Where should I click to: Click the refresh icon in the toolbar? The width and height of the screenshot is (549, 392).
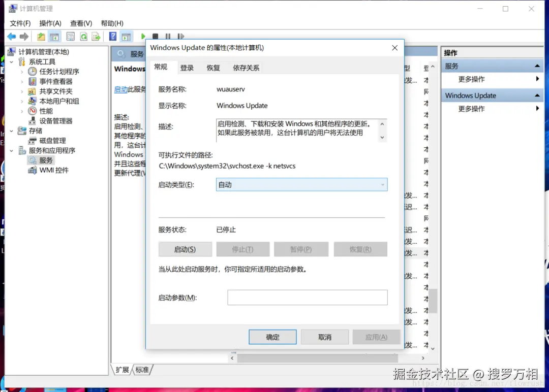pyautogui.click(x=83, y=37)
